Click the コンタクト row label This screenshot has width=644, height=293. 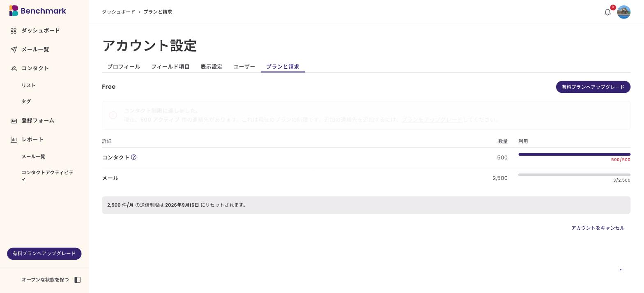tap(116, 157)
